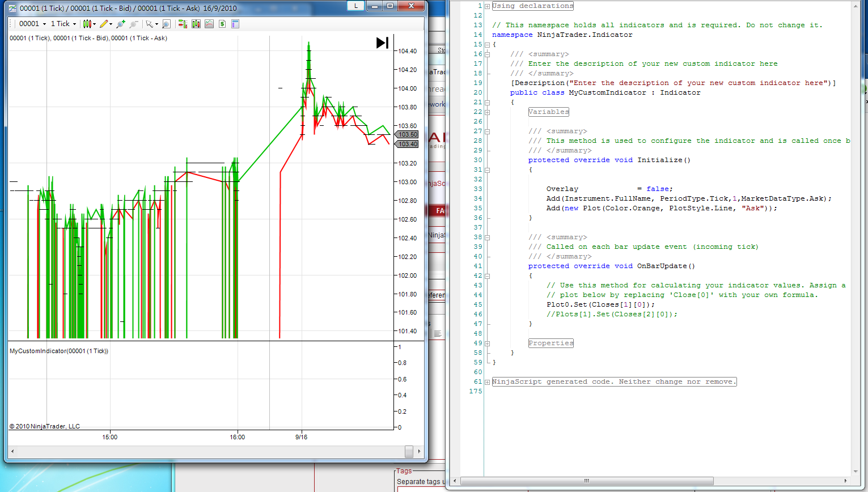Click the Add(Instrument.FullName...) code line
Viewport: 868px width, 492px height.
[x=689, y=198]
